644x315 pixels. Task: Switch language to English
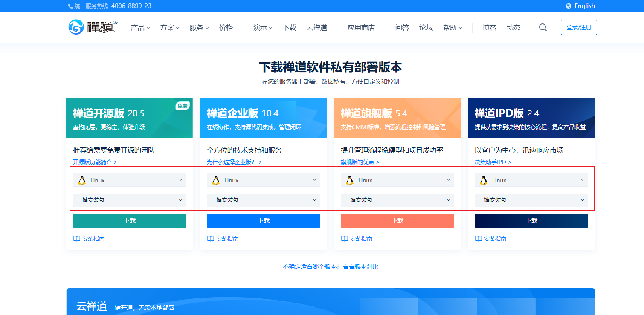coord(584,6)
